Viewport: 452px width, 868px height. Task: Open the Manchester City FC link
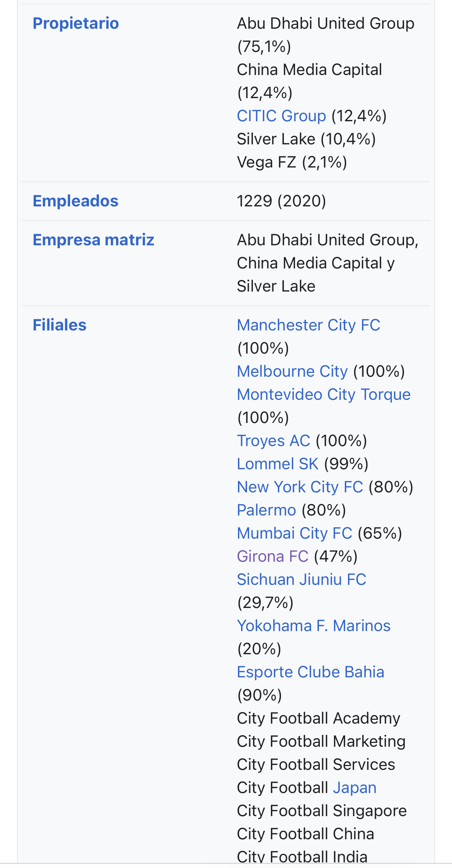[309, 325]
